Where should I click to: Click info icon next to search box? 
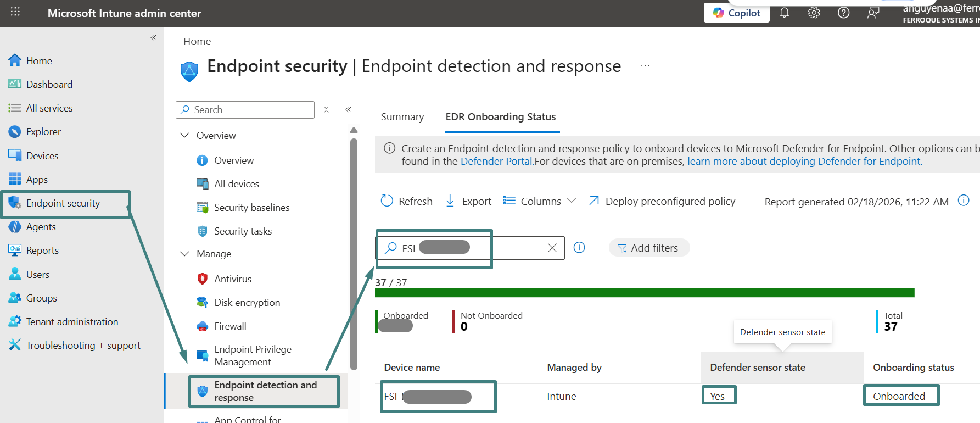tap(579, 248)
